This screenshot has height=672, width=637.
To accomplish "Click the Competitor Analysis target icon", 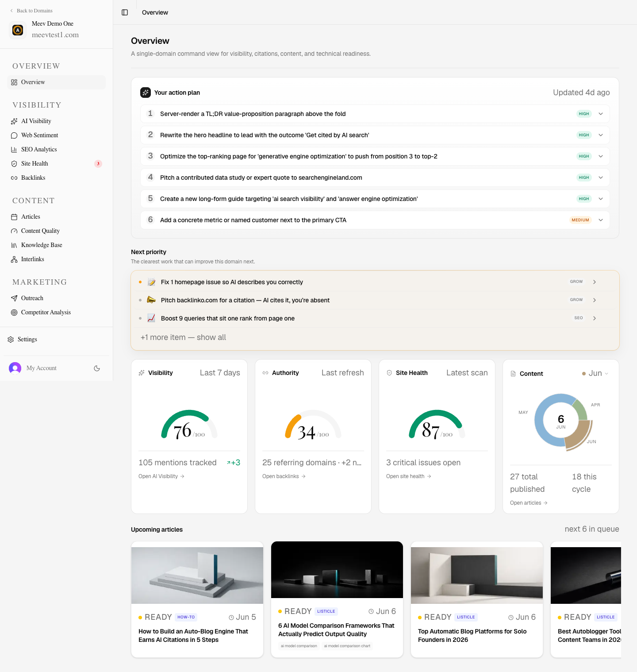I will click(x=14, y=313).
